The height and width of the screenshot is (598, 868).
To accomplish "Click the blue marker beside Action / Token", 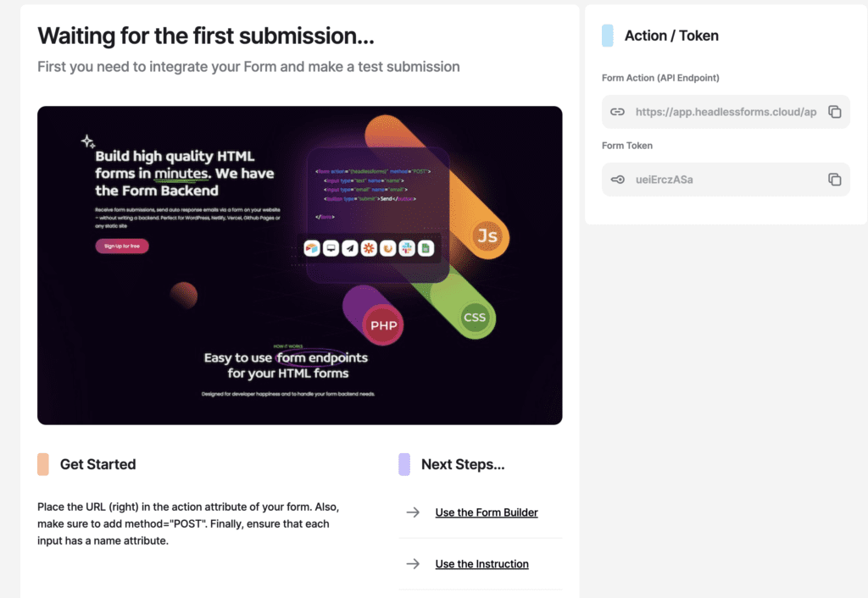I will [607, 36].
